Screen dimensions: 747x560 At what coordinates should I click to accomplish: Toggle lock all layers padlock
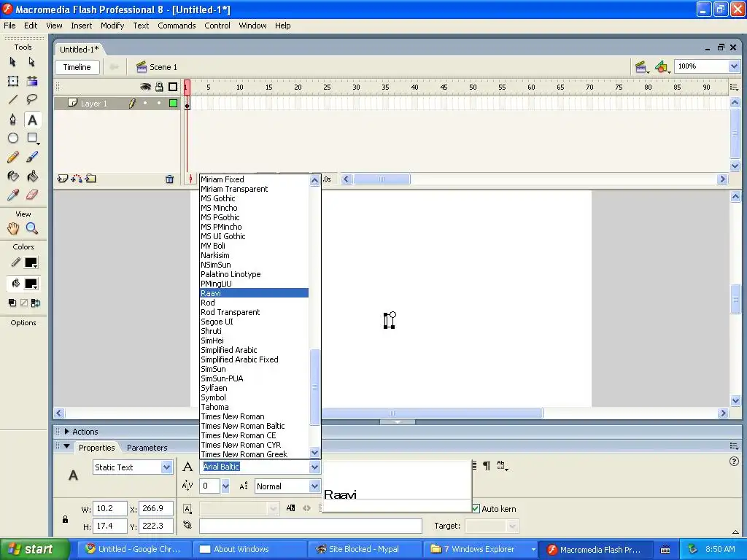pos(159,87)
